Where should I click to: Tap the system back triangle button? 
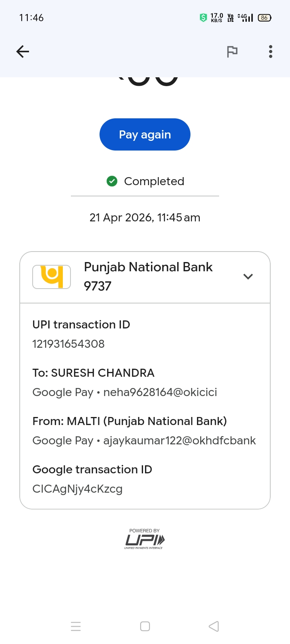pos(214,626)
